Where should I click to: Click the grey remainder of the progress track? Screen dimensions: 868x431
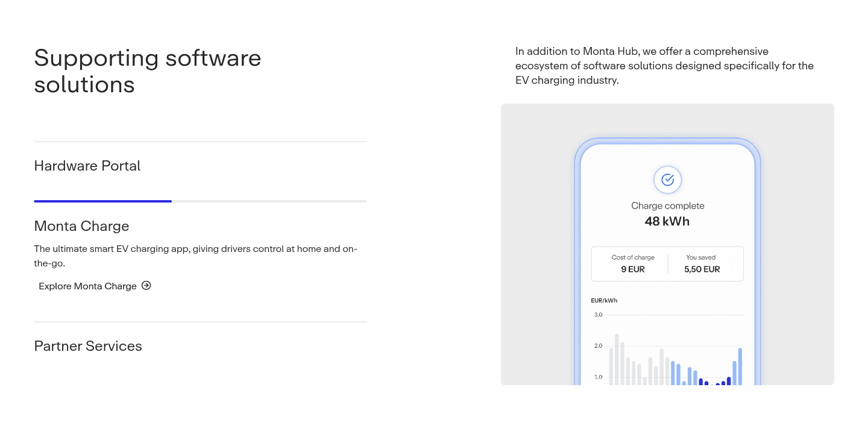pyautogui.click(x=269, y=201)
